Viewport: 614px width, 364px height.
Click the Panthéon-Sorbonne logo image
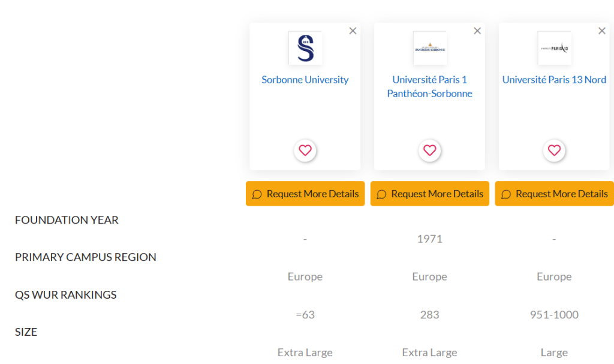(x=430, y=48)
